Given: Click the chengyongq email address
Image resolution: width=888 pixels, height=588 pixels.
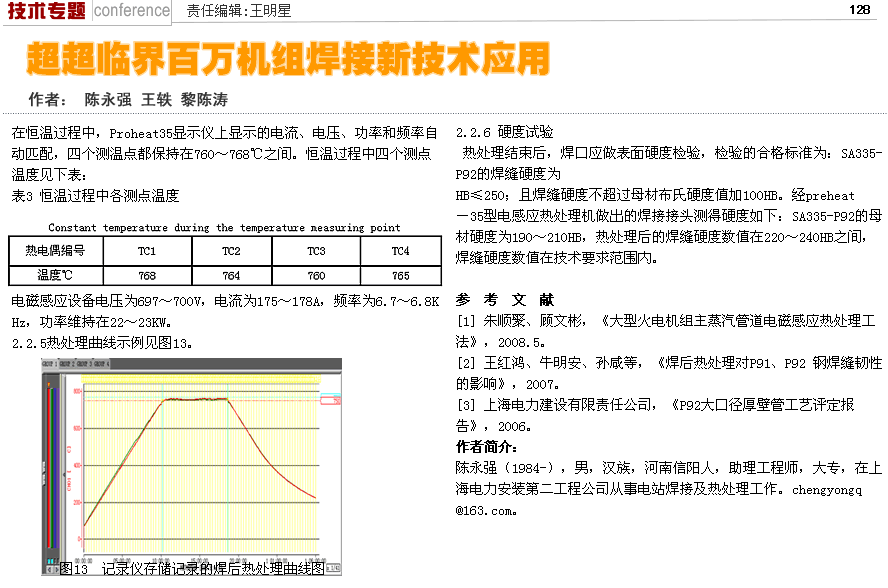Looking at the screenshot, I should (x=825, y=490).
